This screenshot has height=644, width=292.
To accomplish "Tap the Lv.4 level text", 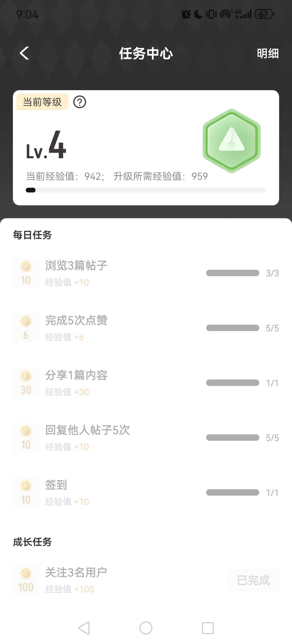I will click(47, 146).
